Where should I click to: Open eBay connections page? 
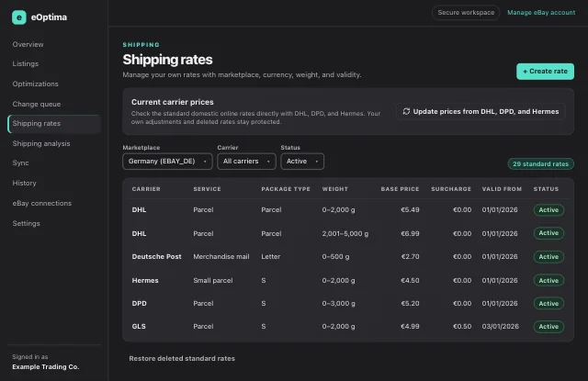pyautogui.click(x=42, y=204)
